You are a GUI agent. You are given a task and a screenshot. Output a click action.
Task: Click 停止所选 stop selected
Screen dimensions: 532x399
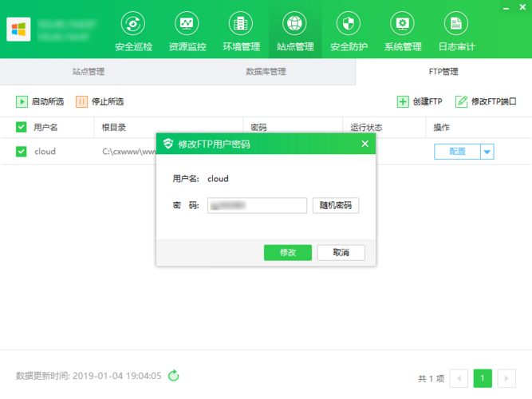(100, 101)
